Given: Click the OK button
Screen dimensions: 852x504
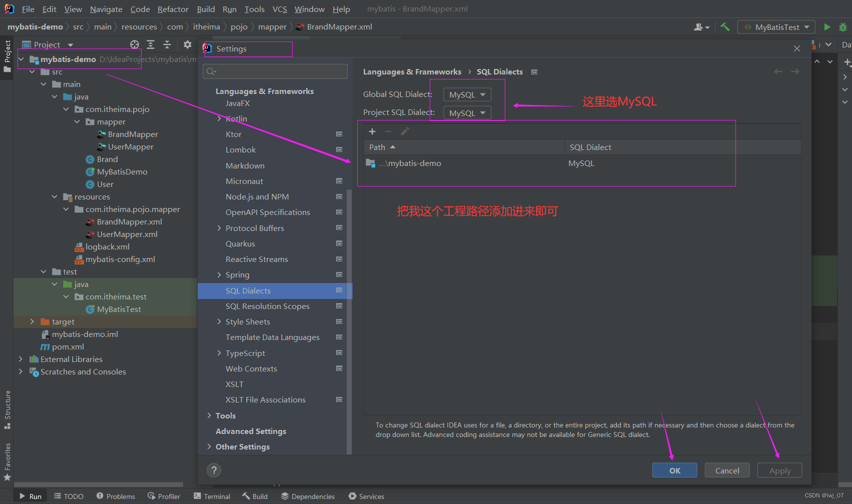Looking at the screenshot, I should point(674,470).
